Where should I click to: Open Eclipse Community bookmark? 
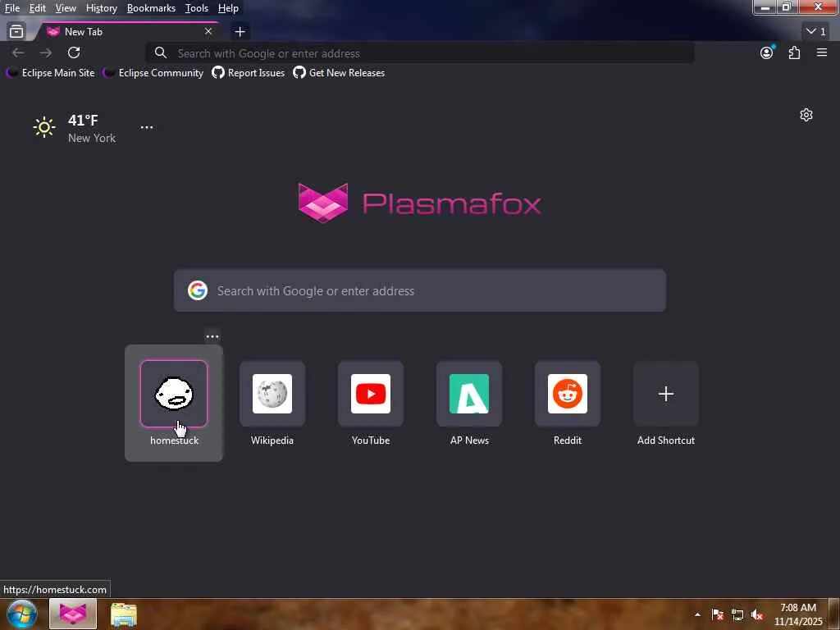pyautogui.click(x=153, y=73)
